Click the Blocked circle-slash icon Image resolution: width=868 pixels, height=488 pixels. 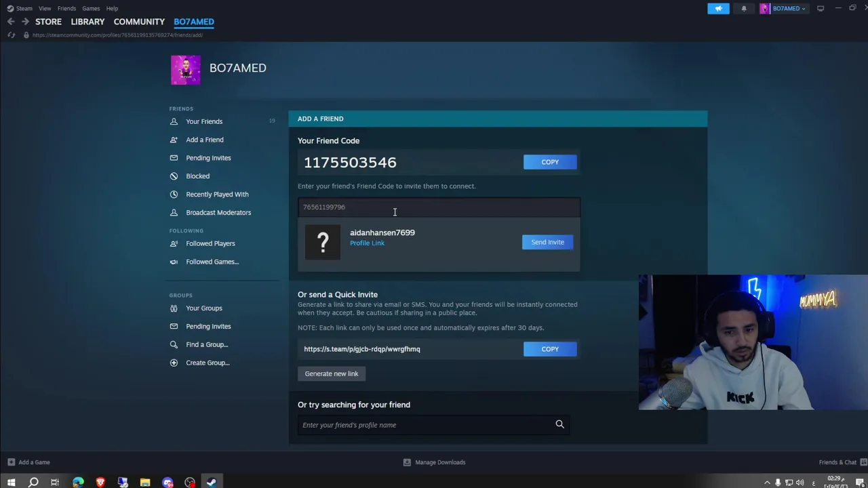click(174, 176)
